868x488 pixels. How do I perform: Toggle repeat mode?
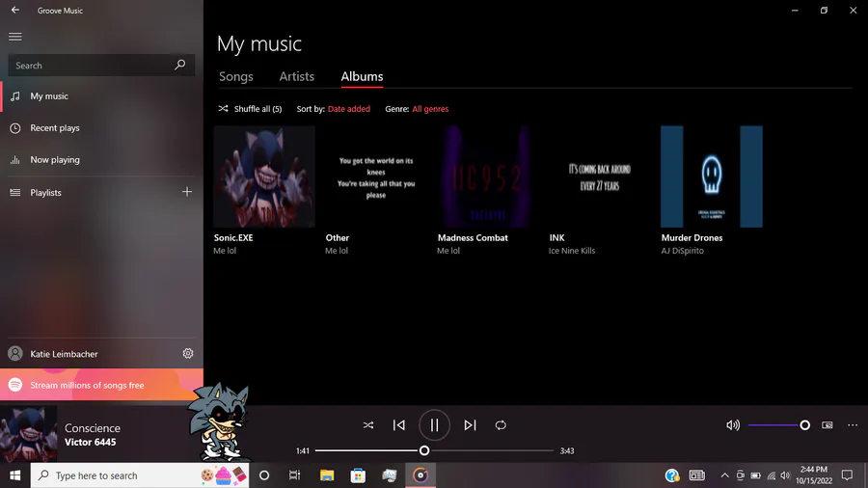[x=501, y=425]
